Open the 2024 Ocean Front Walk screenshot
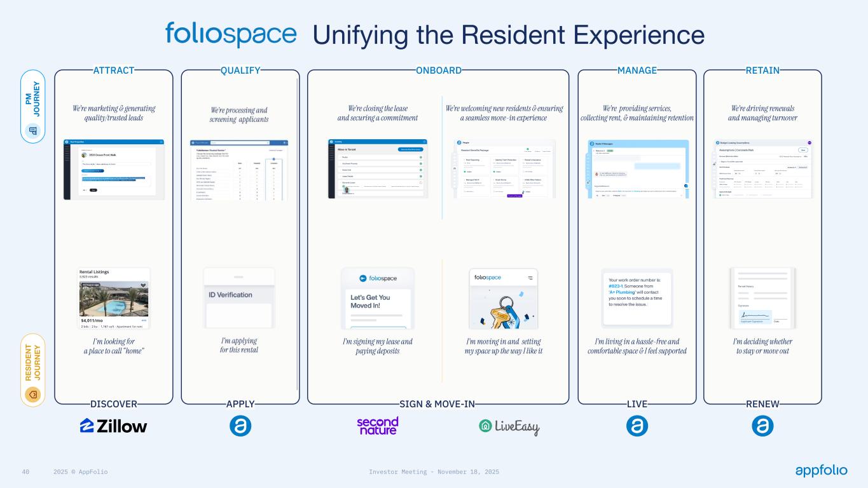The height and width of the screenshot is (488, 868). click(114, 170)
